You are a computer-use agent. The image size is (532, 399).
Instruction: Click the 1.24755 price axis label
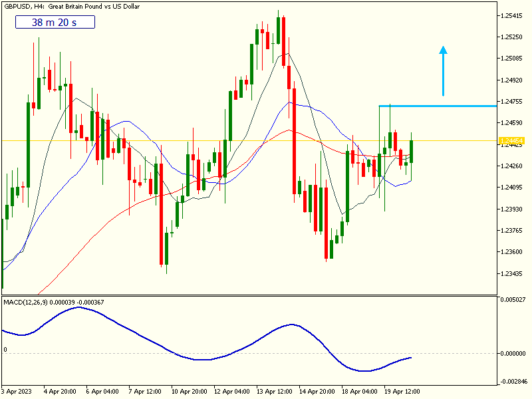click(x=512, y=102)
